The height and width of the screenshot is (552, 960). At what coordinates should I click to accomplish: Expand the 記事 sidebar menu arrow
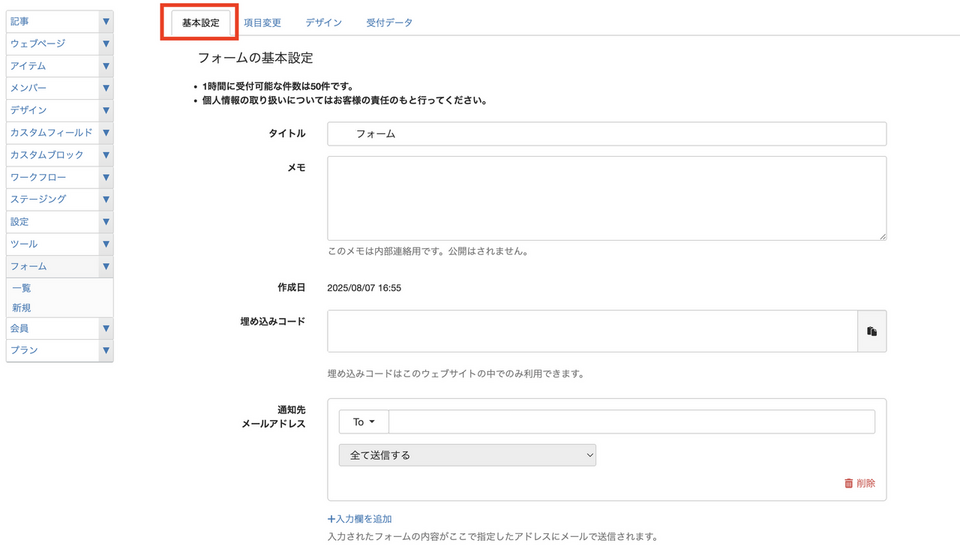[106, 21]
